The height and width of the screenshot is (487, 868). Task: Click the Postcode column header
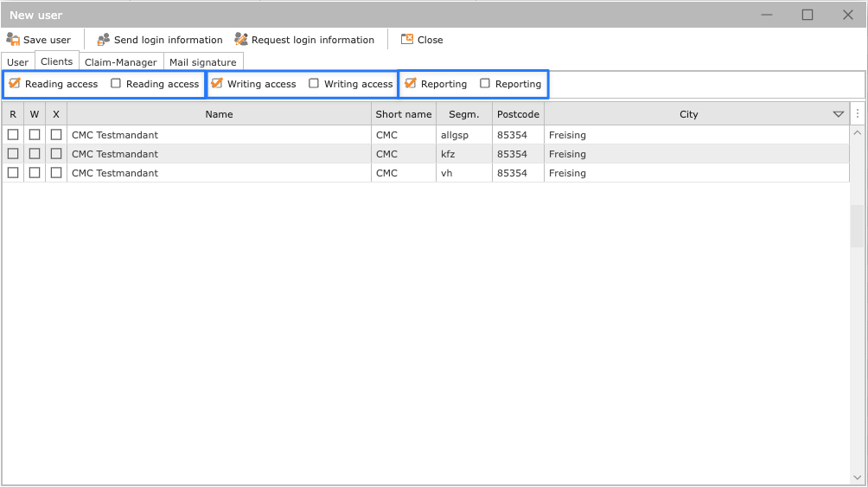(x=518, y=114)
